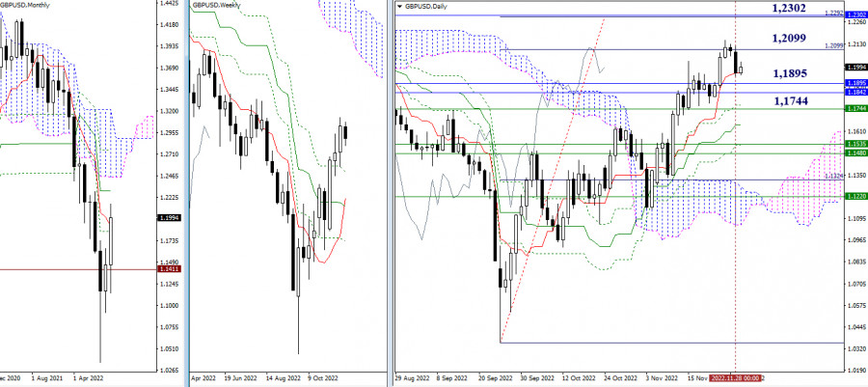Click the 1,1744 annotation label
The width and height of the screenshot is (868, 387).
pyautogui.click(x=790, y=100)
